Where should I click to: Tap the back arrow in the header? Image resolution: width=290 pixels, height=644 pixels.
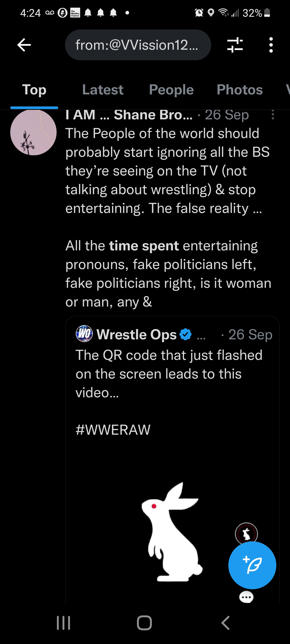point(24,45)
